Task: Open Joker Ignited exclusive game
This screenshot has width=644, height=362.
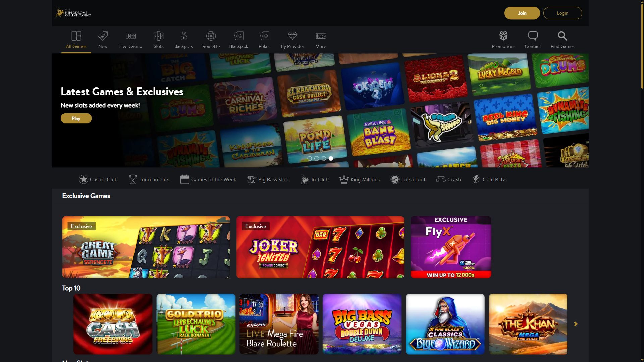Action: tap(320, 247)
